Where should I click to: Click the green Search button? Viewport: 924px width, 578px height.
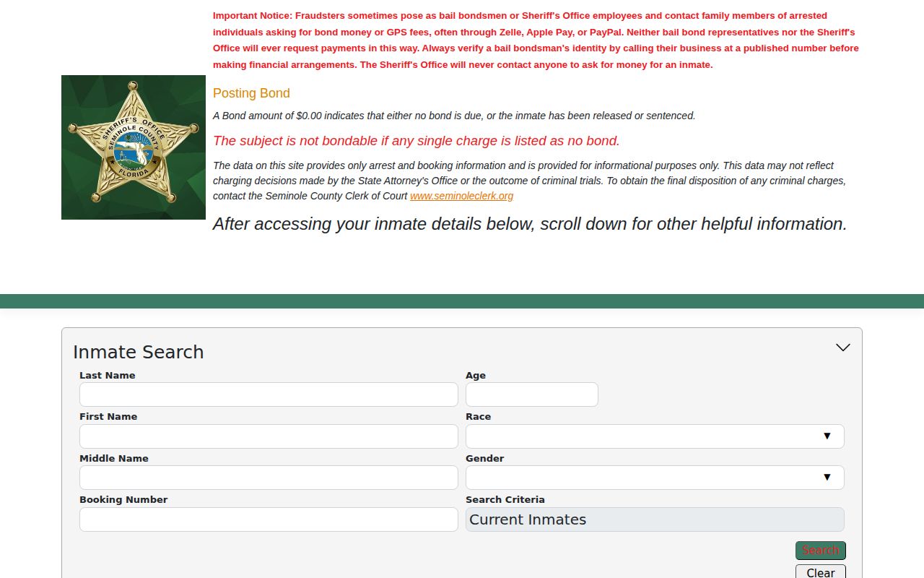[x=821, y=551]
